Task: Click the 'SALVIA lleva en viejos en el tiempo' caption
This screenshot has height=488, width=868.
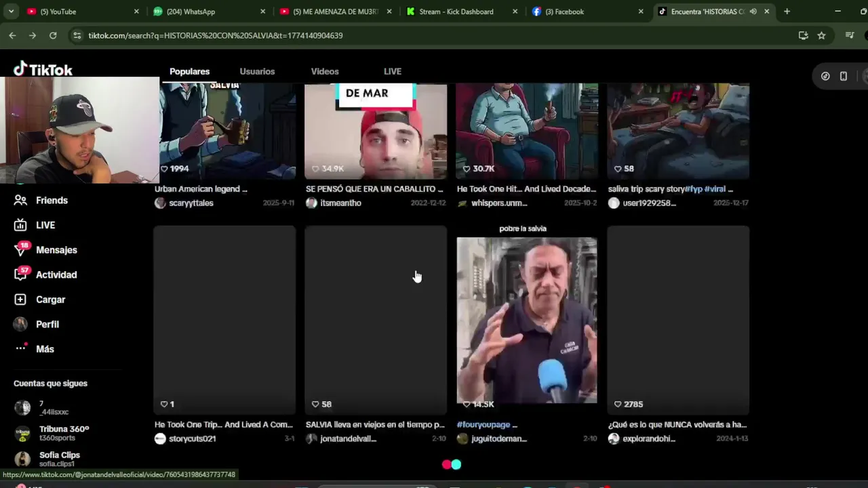Action: point(375,424)
